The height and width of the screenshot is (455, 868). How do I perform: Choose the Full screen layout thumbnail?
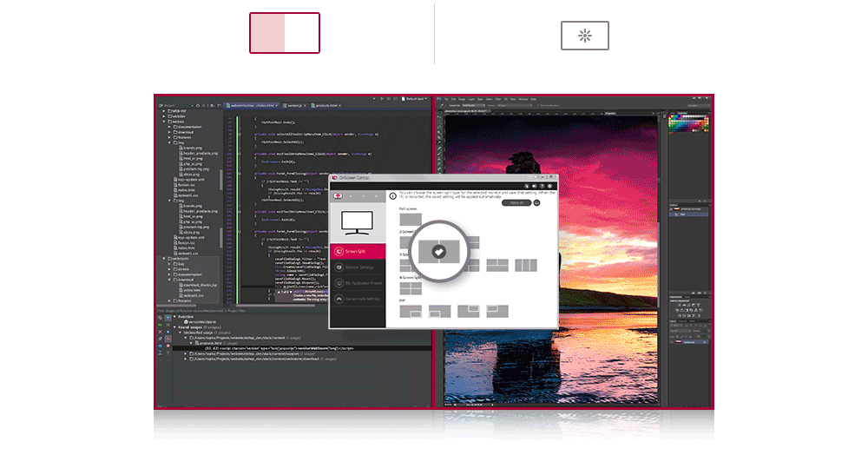[x=411, y=219]
